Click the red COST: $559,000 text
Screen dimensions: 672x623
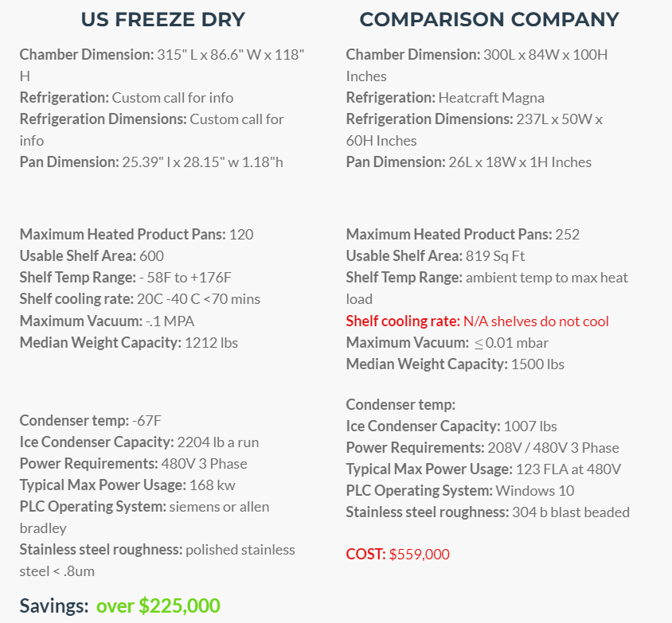point(398,554)
